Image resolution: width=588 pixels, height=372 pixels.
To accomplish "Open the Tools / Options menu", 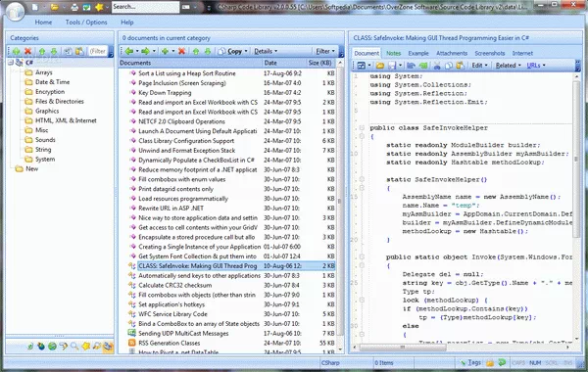I will coord(86,23).
